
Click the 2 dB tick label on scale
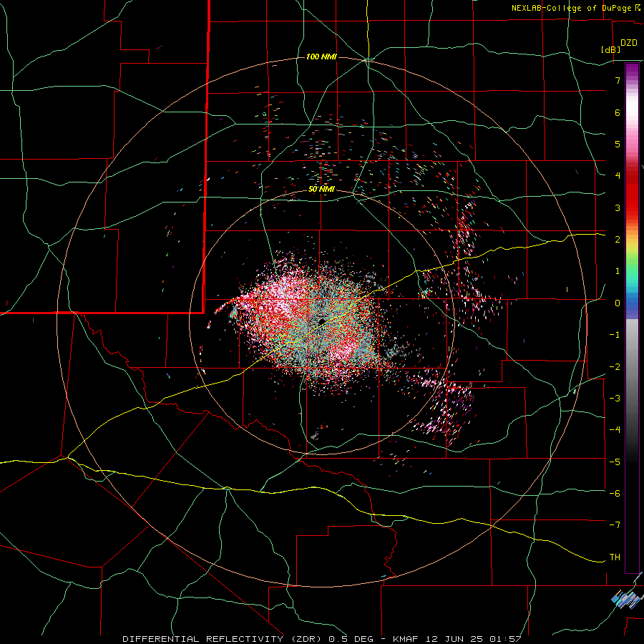point(618,240)
